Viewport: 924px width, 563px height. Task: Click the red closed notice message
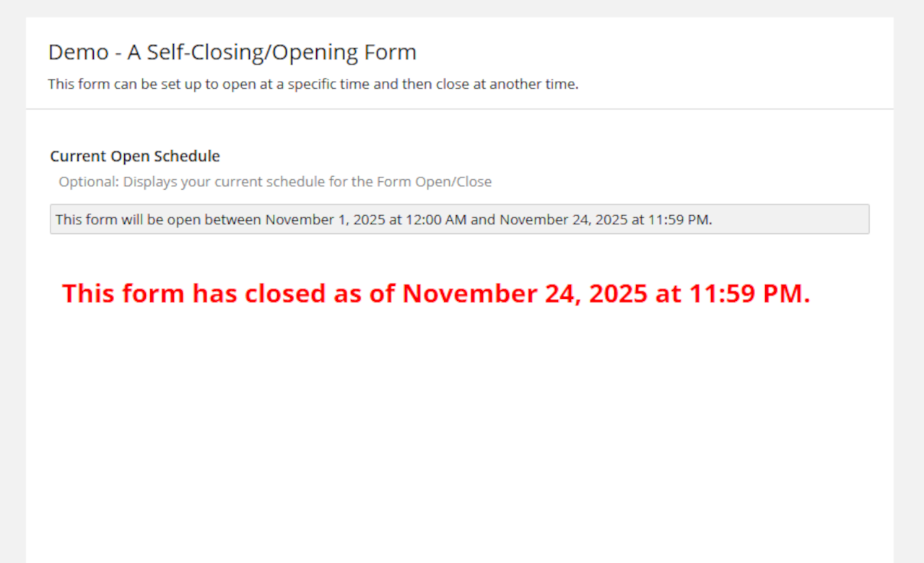(x=436, y=293)
